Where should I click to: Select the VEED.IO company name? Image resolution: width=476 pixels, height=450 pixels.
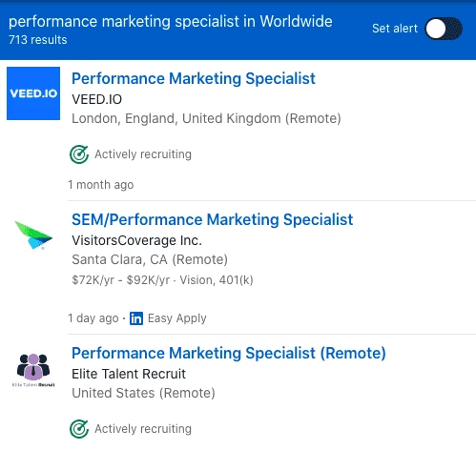(97, 99)
